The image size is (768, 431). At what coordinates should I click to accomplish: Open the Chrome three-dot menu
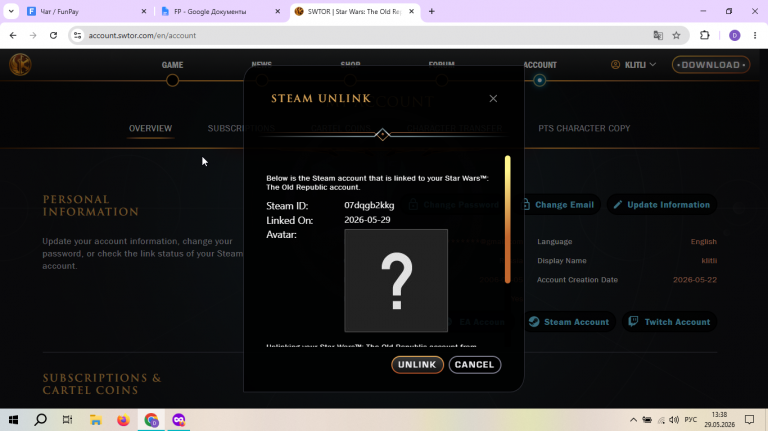tap(755, 35)
